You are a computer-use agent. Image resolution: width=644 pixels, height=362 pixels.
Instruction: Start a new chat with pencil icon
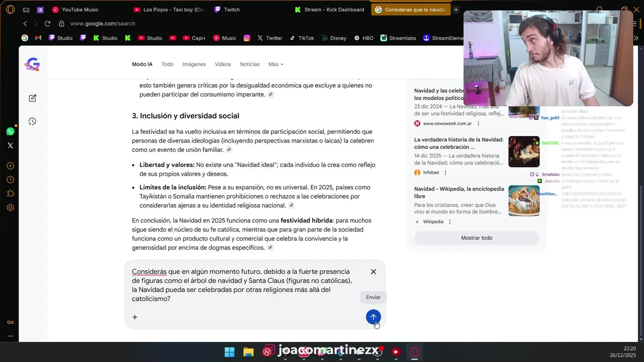pyautogui.click(x=33, y=98)
